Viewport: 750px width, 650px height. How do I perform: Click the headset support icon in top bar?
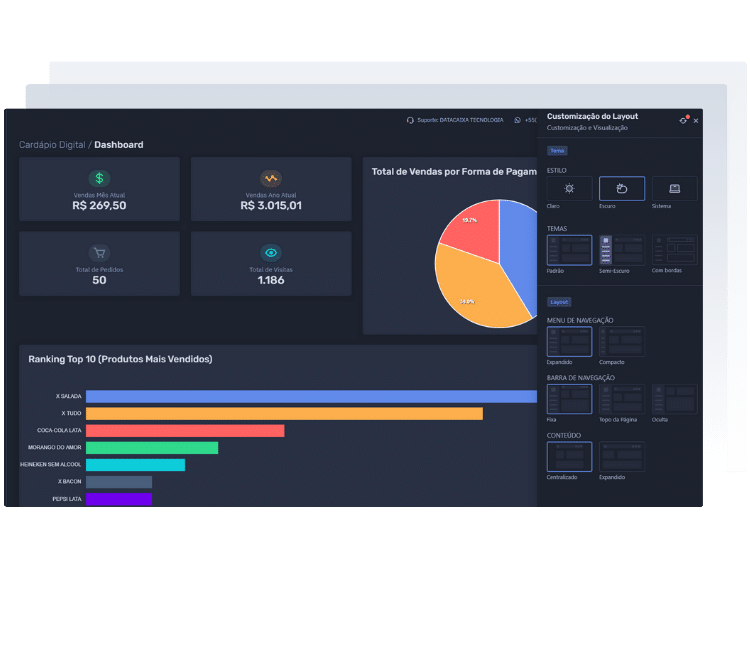pos(410,120)
